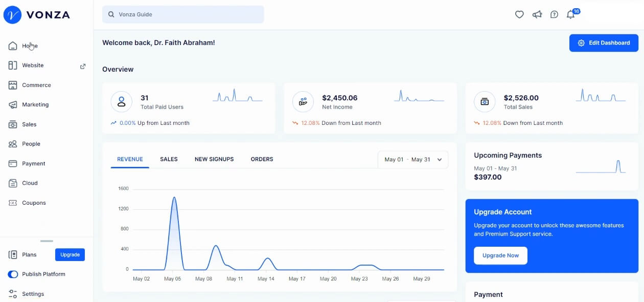This screenshot has width=644, height=302.
Task: Click the heart favorites icon in header
Action: pyautogui.click(x=519, y=15)
